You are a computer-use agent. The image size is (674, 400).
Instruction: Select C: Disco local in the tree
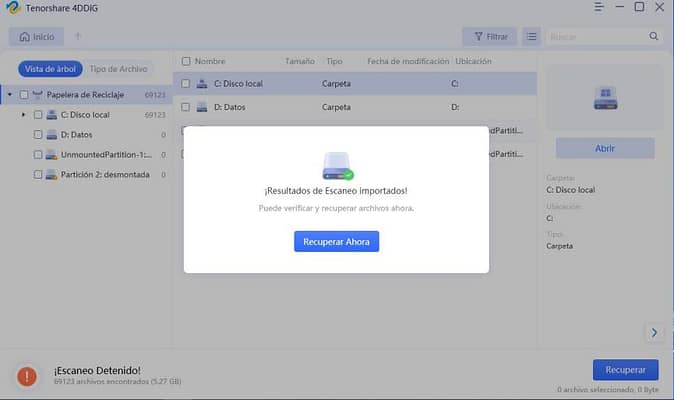pos(85,115)
